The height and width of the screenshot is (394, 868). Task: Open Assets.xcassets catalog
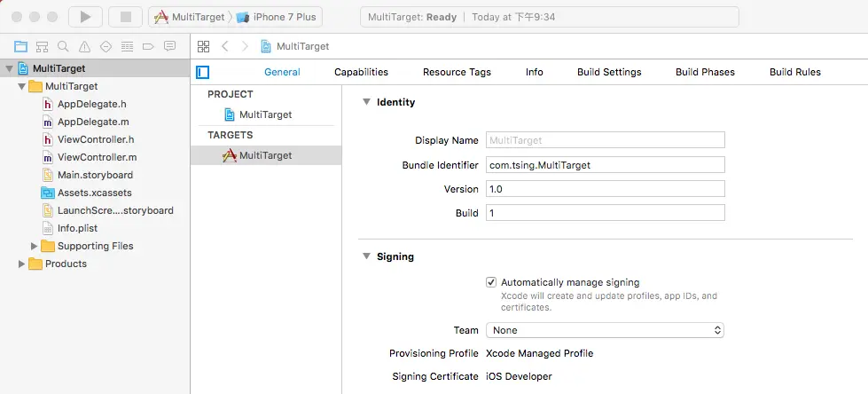coord(95,193)
